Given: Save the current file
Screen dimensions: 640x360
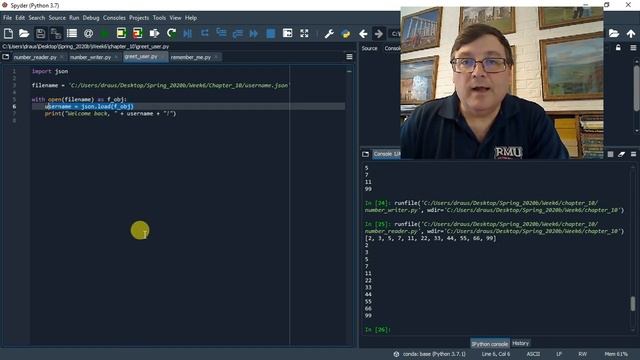Looking at the screenshot, I should [40, 33].
